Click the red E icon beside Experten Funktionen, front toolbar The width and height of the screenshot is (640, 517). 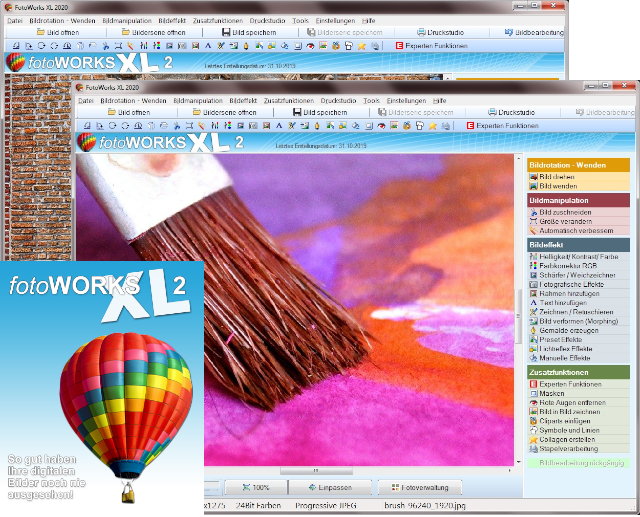(x=470, y=126)
